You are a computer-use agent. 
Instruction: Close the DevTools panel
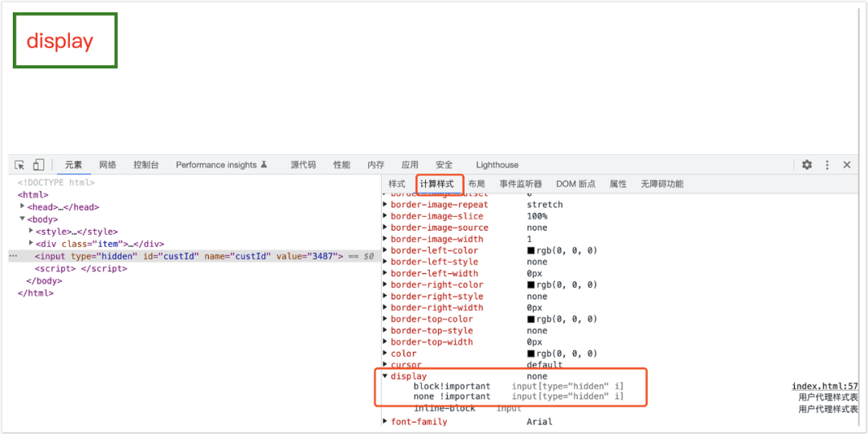coord(847,165)
